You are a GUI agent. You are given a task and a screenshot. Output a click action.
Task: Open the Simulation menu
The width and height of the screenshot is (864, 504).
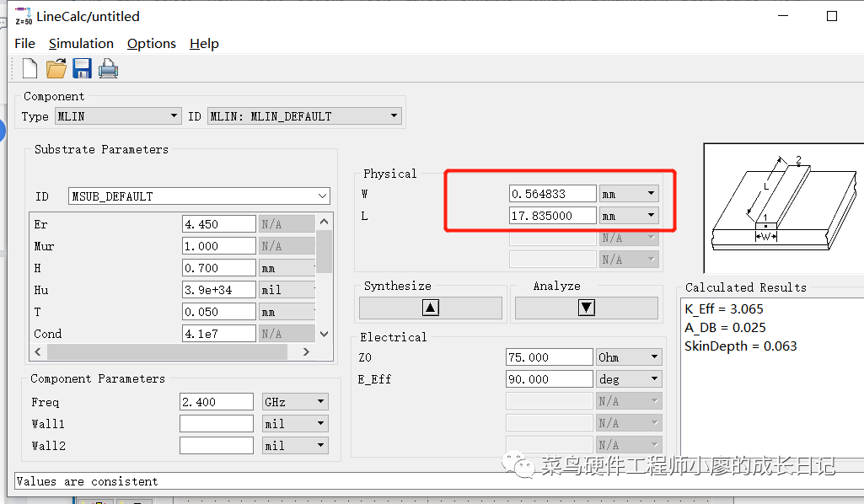click(81, 44)
